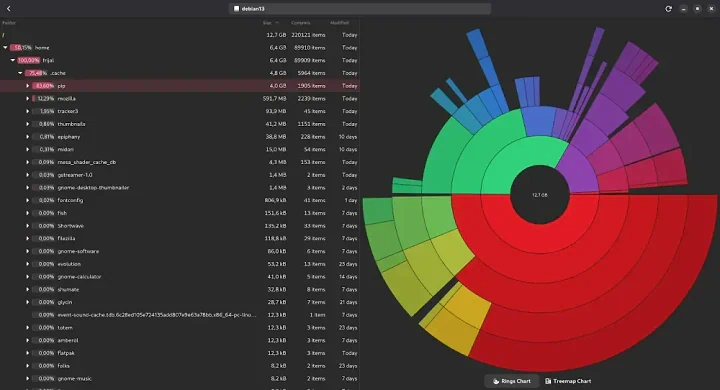Expand the epiphany folder
The width and height of the screenshot is (720, 390).
click(28, 137)
